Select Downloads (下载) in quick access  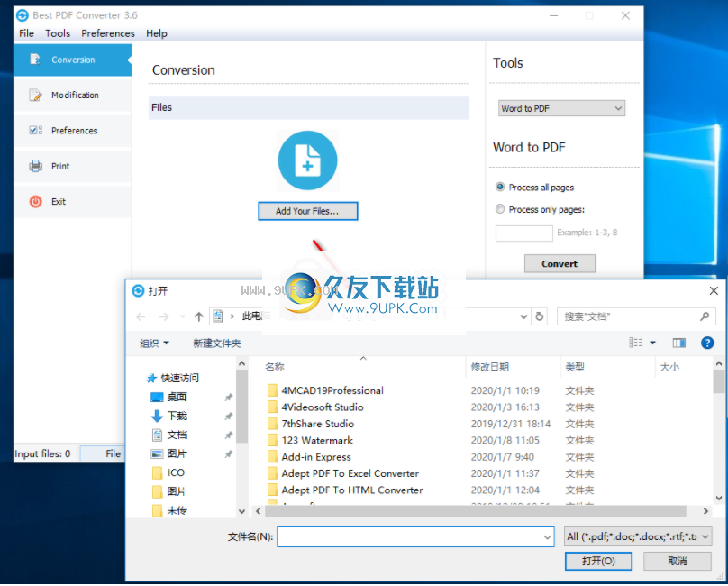tap(177, 416)
